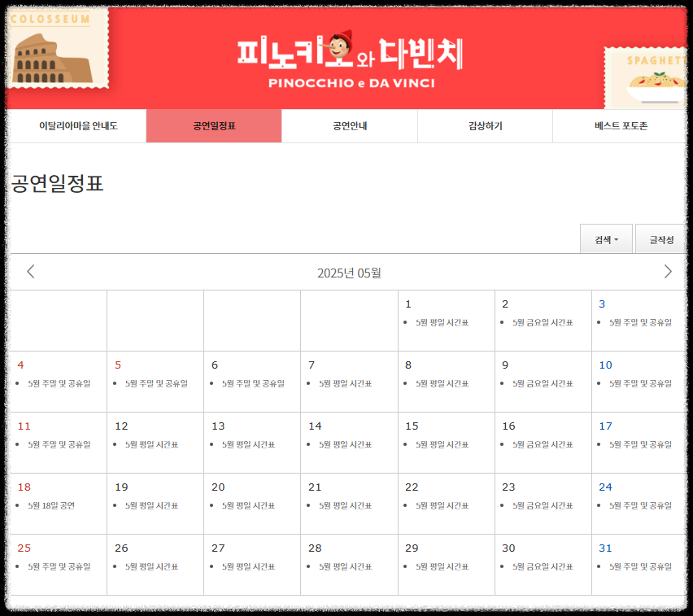The height and width of the screenshot is (616, 693).
Task: Open May 11 weekend schedule entry
Action: 59,444
